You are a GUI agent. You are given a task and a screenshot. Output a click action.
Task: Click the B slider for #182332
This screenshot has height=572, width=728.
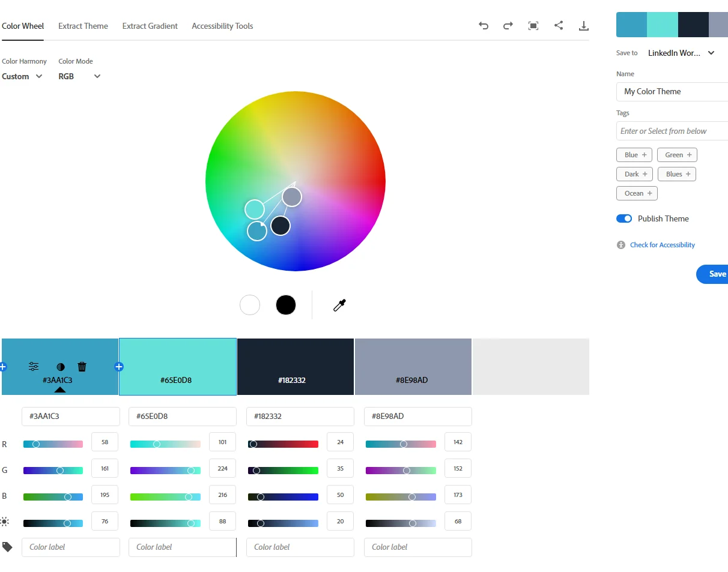pyautogui.click(x=283, y=497)
